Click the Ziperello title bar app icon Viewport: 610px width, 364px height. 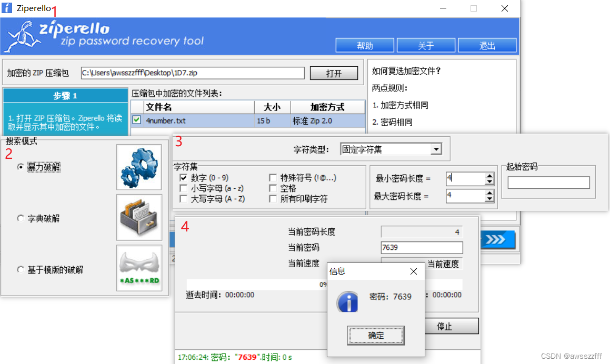pyautogui.click(x=7, y=8)
